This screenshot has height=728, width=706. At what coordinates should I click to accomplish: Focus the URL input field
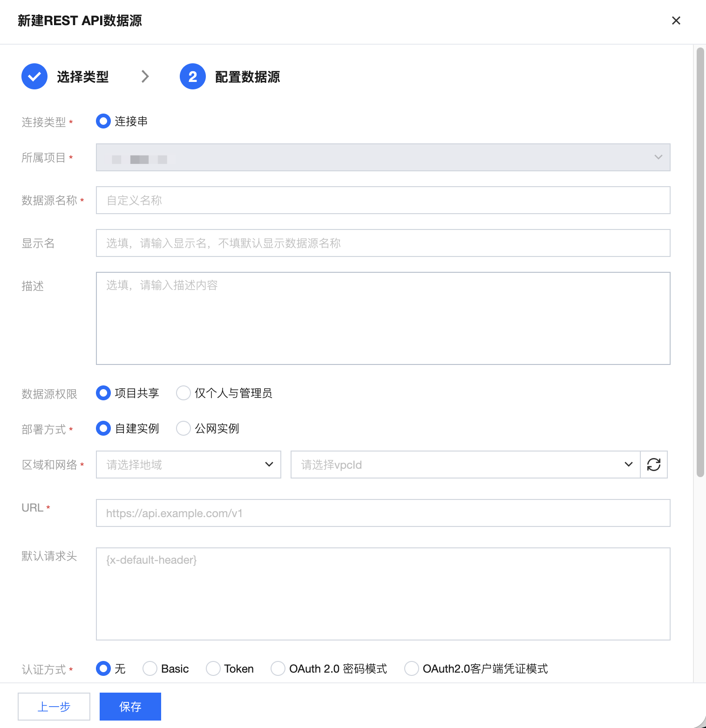click(383, 513)
